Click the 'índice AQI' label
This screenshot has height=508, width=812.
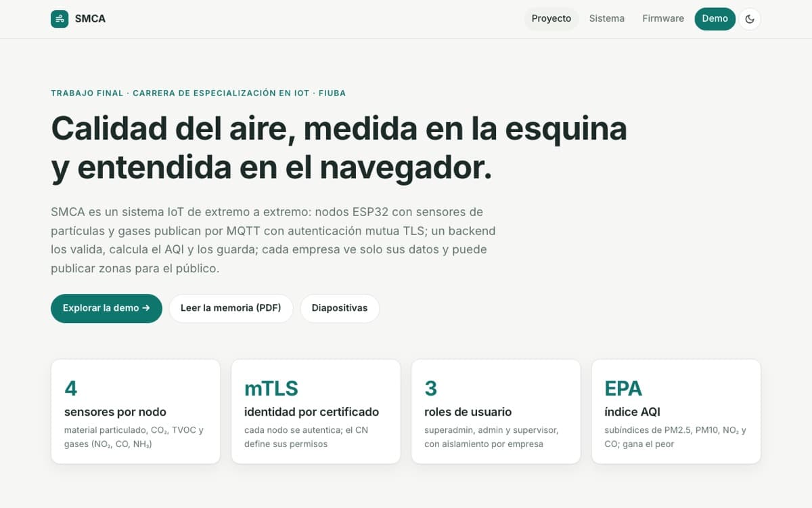point(632,412)
